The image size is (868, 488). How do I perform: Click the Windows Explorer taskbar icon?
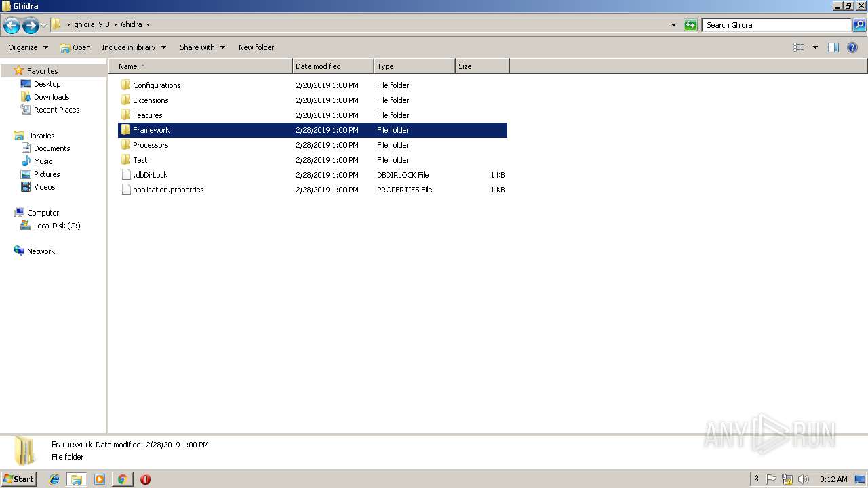[x=77, y=479]
